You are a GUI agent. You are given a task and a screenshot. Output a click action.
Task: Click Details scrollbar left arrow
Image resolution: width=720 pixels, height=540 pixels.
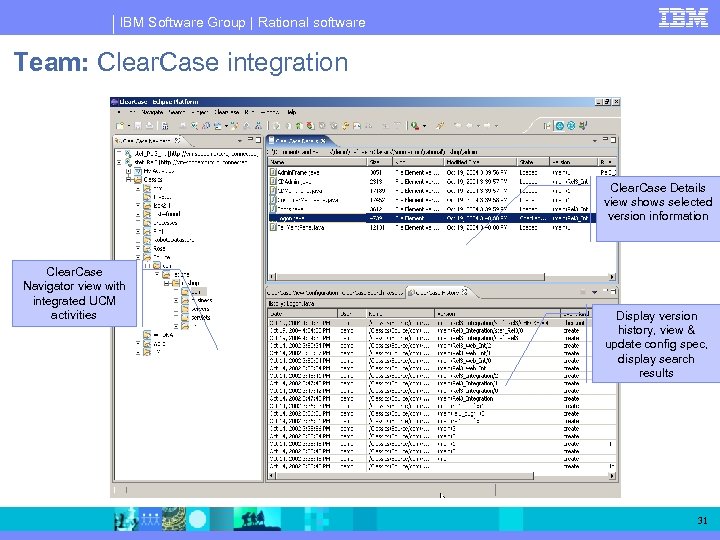(x=272, y=276)
